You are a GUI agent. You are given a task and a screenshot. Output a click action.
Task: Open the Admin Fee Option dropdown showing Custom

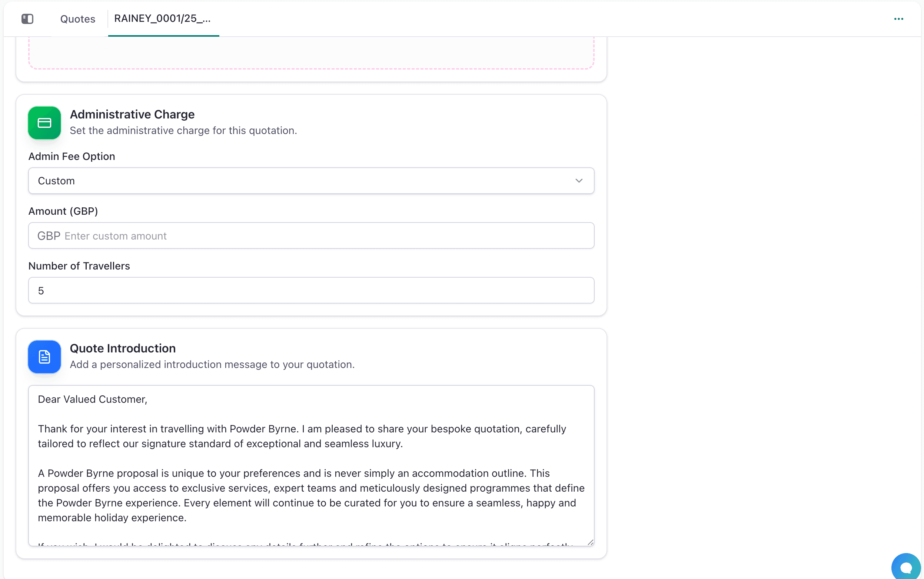click(x=311, y=181)
